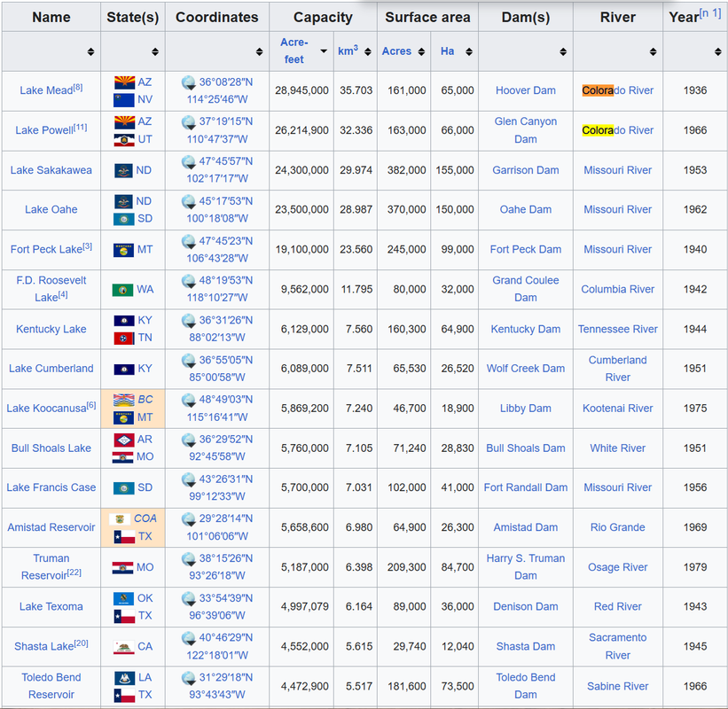Viewport: 728px width, 709px height.
Task: Click the Washington state flag next to WA
Action: (123, 290)
